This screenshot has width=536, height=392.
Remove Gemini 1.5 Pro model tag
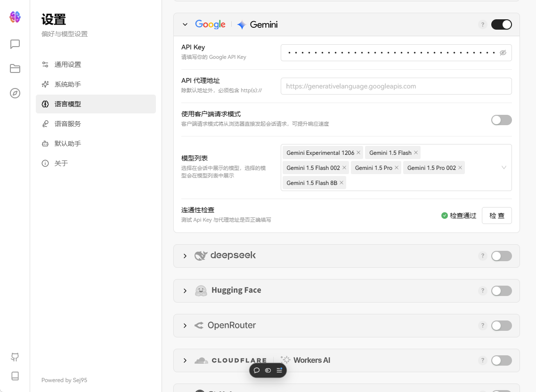coord(397,168)
